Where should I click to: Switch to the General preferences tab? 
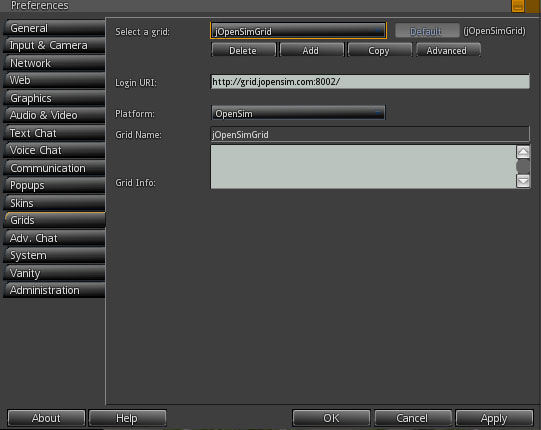(x=55, y=28)
